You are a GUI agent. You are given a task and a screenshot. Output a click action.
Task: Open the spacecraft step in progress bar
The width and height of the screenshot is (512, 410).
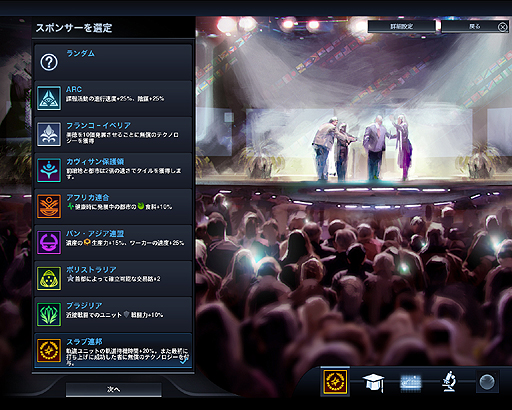tap(411, 382)
